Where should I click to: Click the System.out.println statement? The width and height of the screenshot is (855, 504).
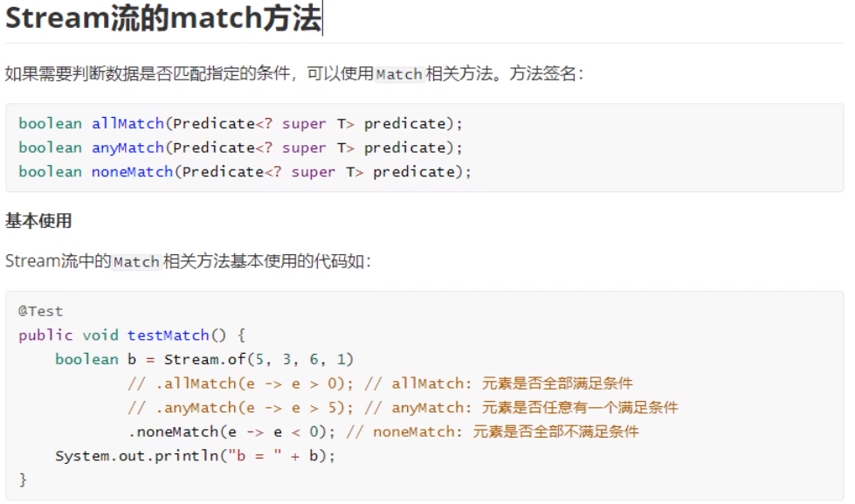[194, 456]
